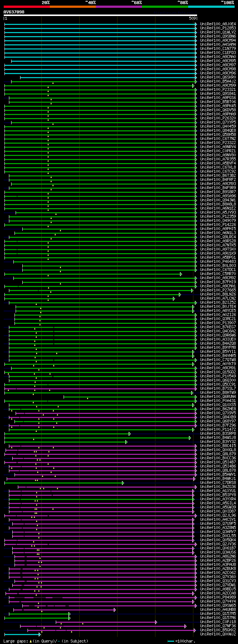Open hit UniRef100_A4SAM4
Image resolution: width=238 pixels, height=644 pixels.
click(218, 45)
